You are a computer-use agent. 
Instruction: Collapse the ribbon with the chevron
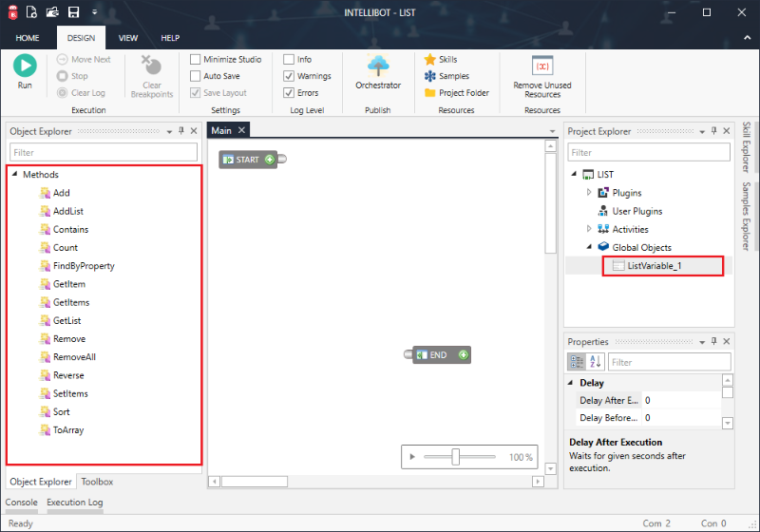(747, 37)
